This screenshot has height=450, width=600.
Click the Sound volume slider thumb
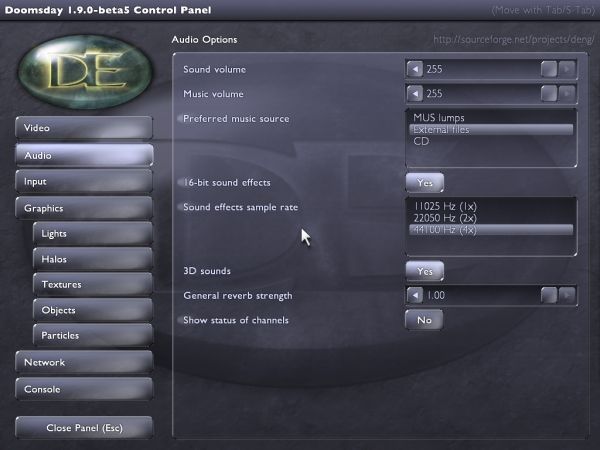[549, 69]
